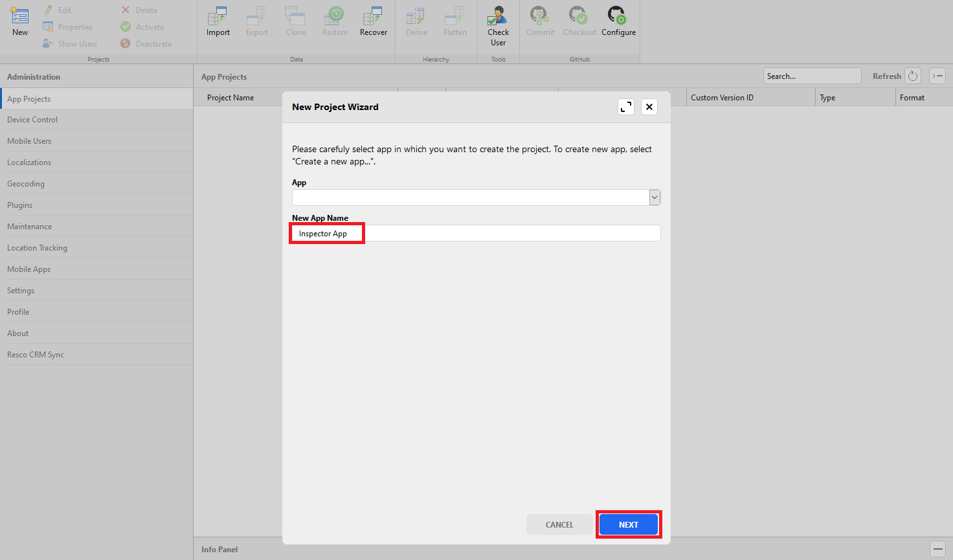This screenshot has width=953, height=560.
Task: Open Resco CRM Sync section
Action: click(36, 355)
